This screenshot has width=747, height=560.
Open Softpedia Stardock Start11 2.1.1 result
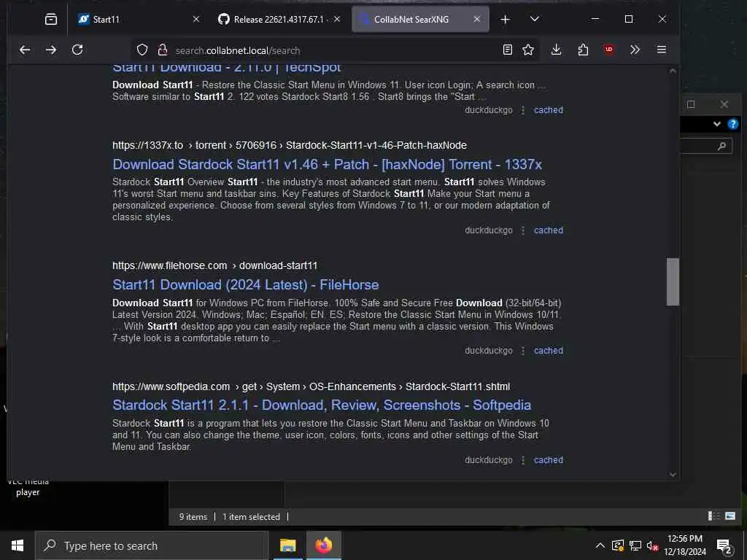click(x=322, y=405)
